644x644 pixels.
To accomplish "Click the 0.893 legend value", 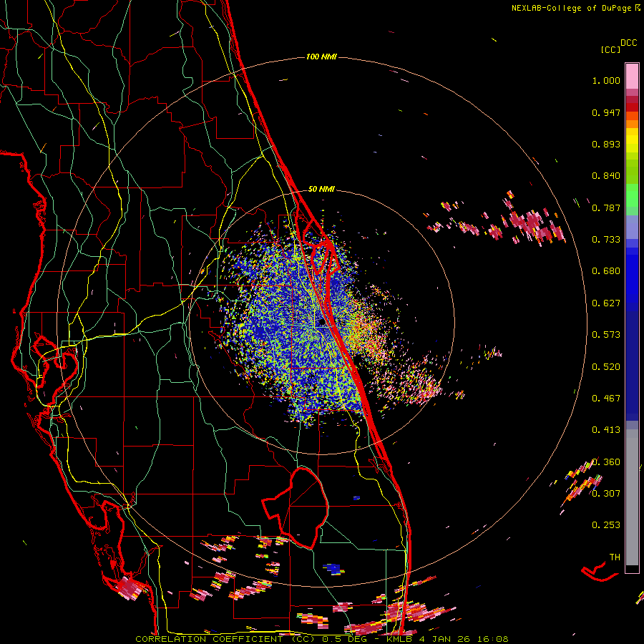I will (606, 144).
